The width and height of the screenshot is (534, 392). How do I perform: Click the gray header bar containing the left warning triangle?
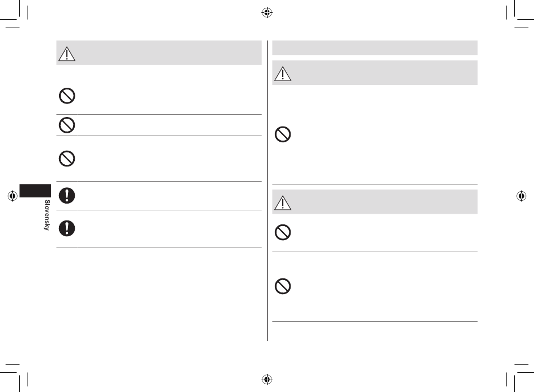click(159, 53)
